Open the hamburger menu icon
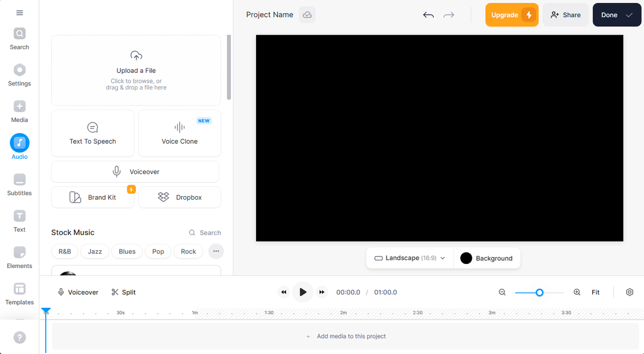 20,13
